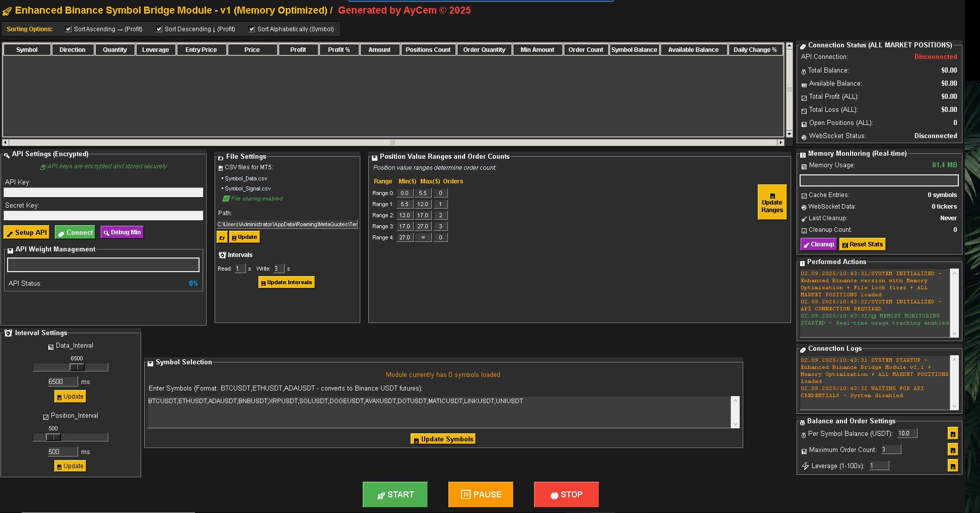Viewport: 980px width, 513px height.
Task: Click the positions table horizontal scrollbar
Action: point(393,143)
